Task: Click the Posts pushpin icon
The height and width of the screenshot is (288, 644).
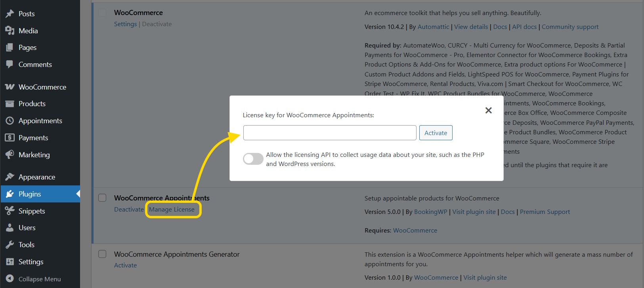Action: (x=10, y=14)
